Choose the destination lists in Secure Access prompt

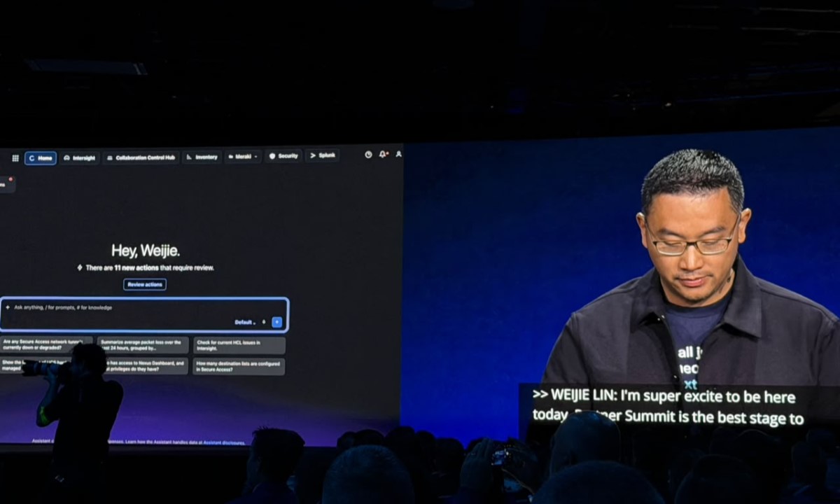click(x=239, y=366)
